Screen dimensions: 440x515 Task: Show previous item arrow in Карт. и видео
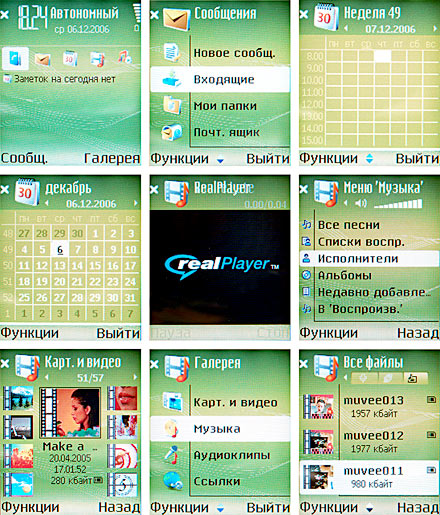(47, 377)
